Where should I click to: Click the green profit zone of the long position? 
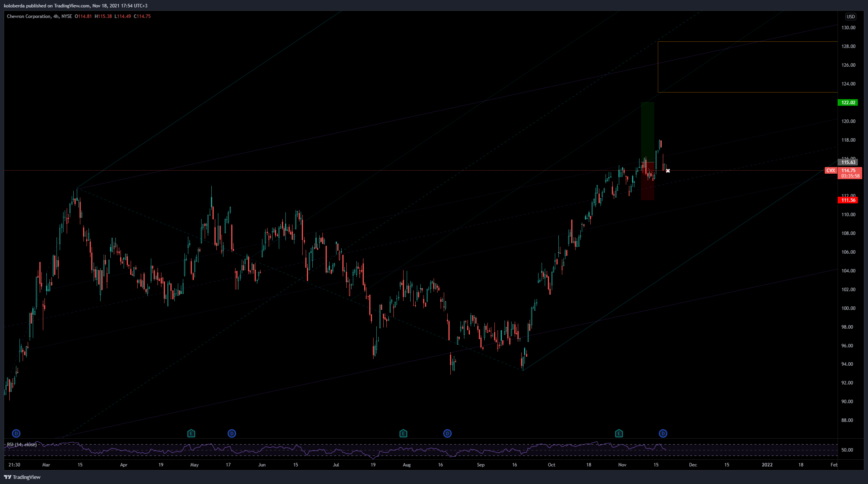(648, 132)
